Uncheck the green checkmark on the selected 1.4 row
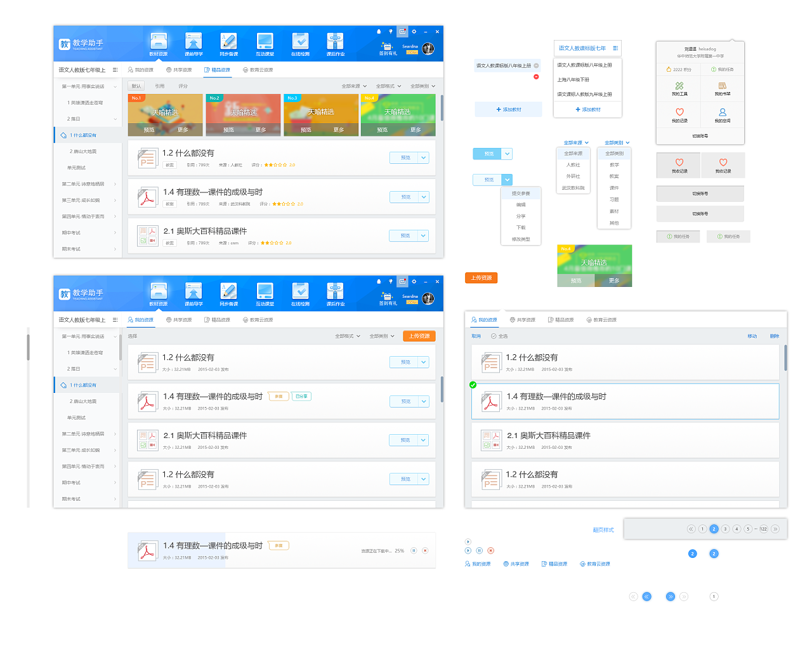Viewport: 812px width, 650px height. 473,385
